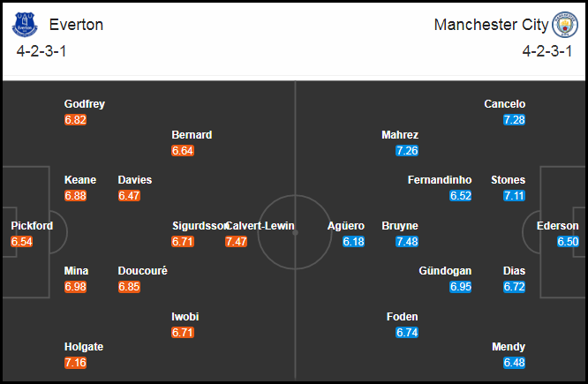Viewport: 588px width, 384px height.
Task: Open the Manchester City team name link
Action: pos(491,25)
